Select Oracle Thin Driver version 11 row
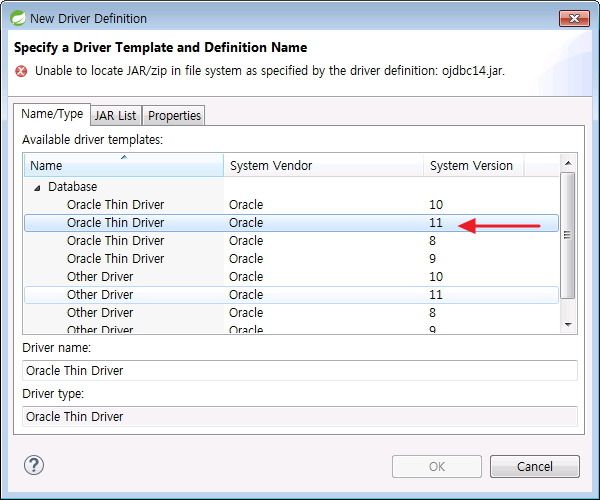Viewport: 600px width, 500px height. pos(291,223)
